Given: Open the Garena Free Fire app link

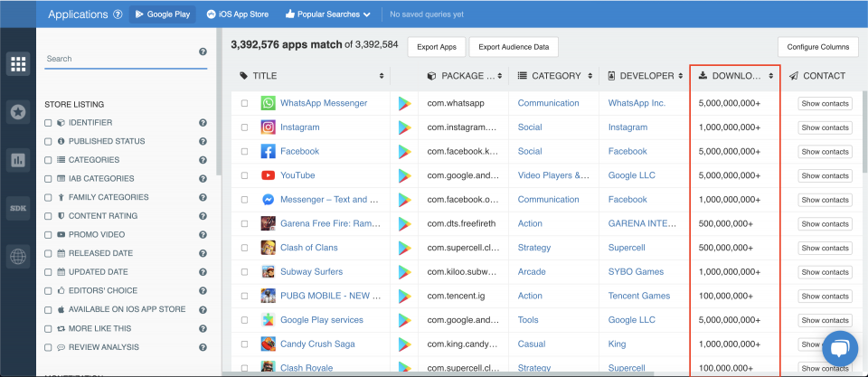Looking at the screenshot, I should (x=329, y=223).
